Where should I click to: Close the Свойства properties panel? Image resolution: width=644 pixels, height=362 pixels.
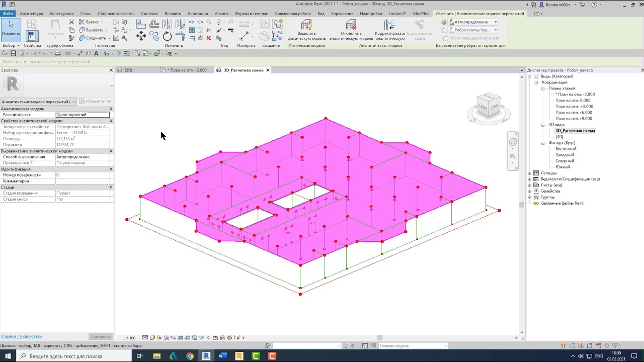[111, 70]
